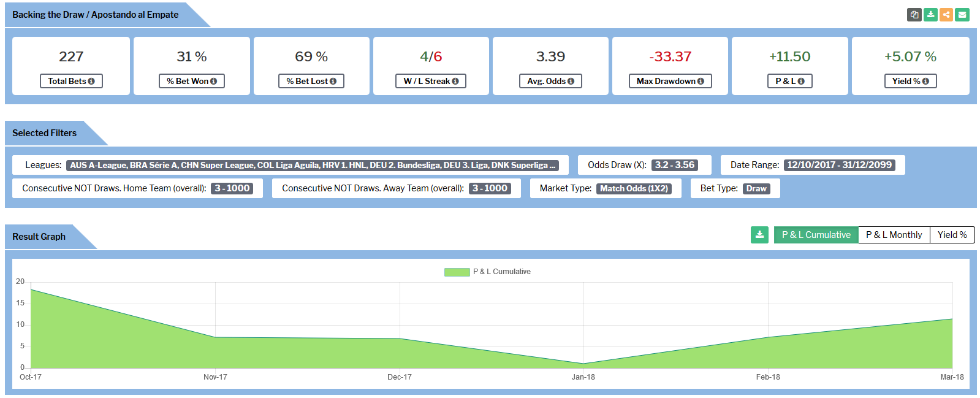The image size is (980, 398).
Task: Download the result graph
Action: tap(759, 235)
